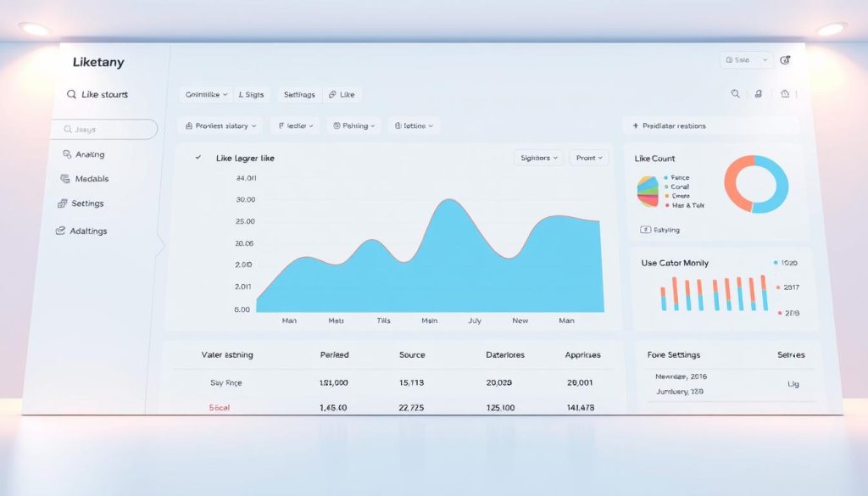
Task: Toggle the checkmark beside Like lagrer like
Action: [x=198, y=157]
